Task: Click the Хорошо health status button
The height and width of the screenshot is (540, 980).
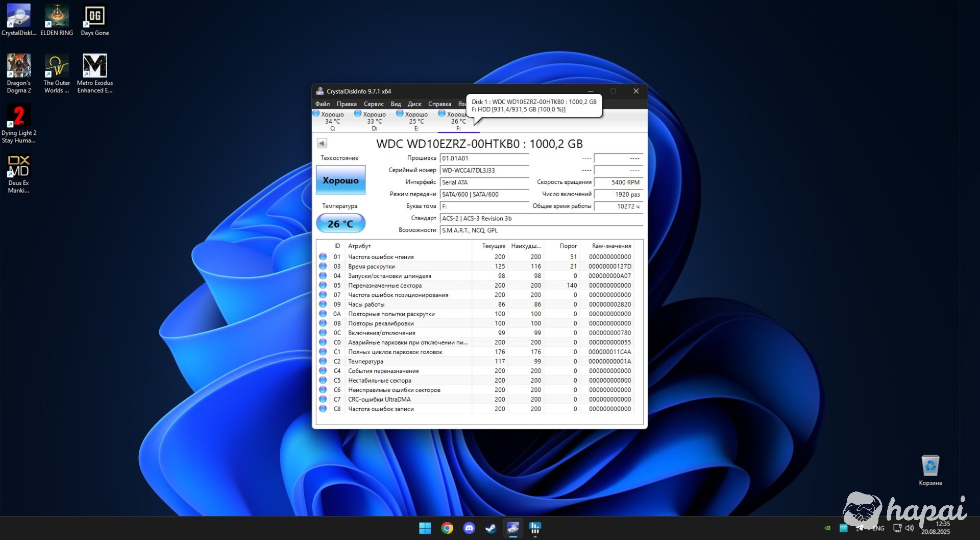Action: 340,180
